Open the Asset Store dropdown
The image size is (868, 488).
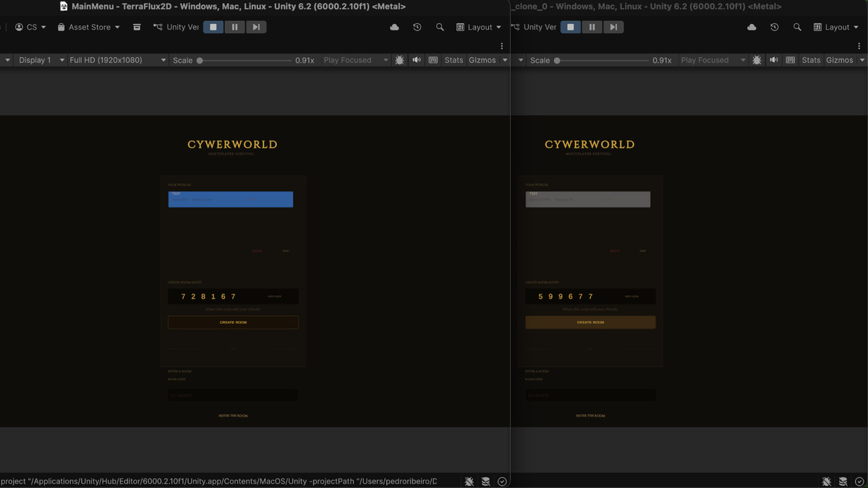point(88,27)
